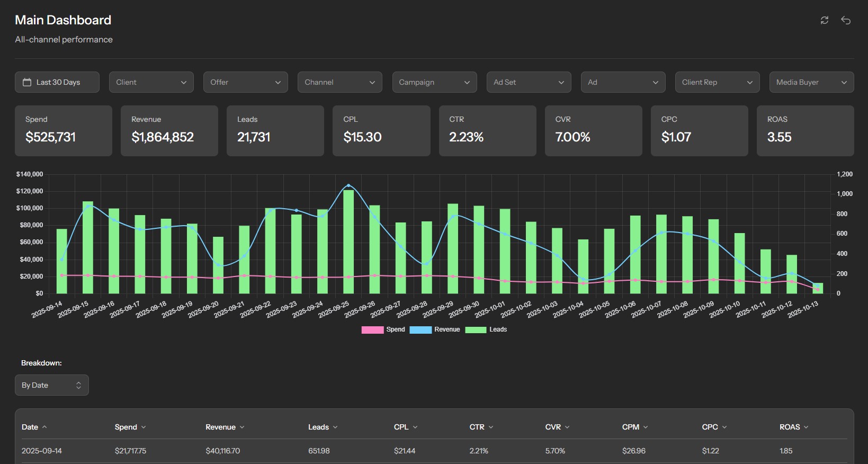Click the 5.70% CVR cell

(555, 451)
